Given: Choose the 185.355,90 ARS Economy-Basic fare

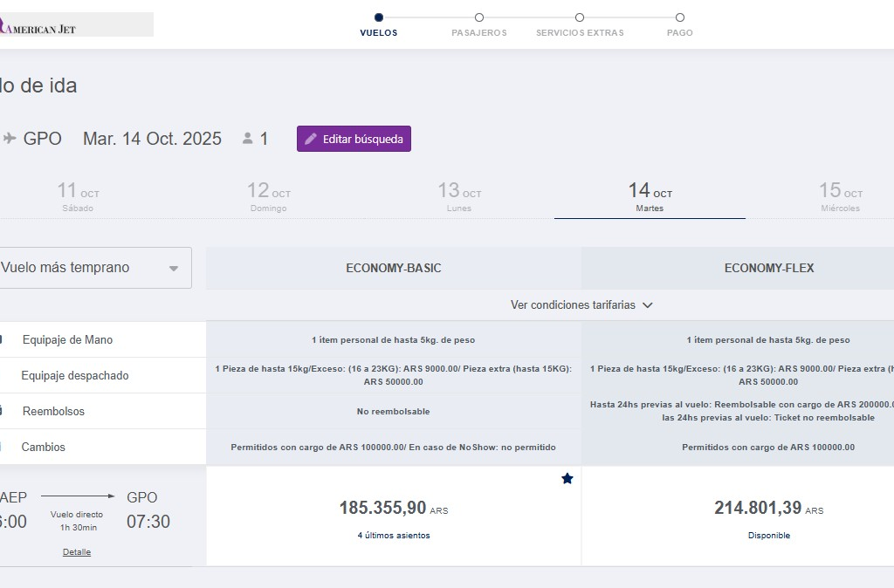Looking at the screenshot, I should tap(394, 516).
